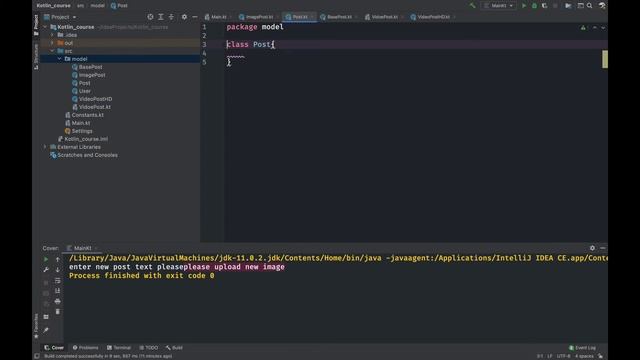Go to the next highlighted problem arrow
This screenshot has height=360, width=640.
point(603,27)
